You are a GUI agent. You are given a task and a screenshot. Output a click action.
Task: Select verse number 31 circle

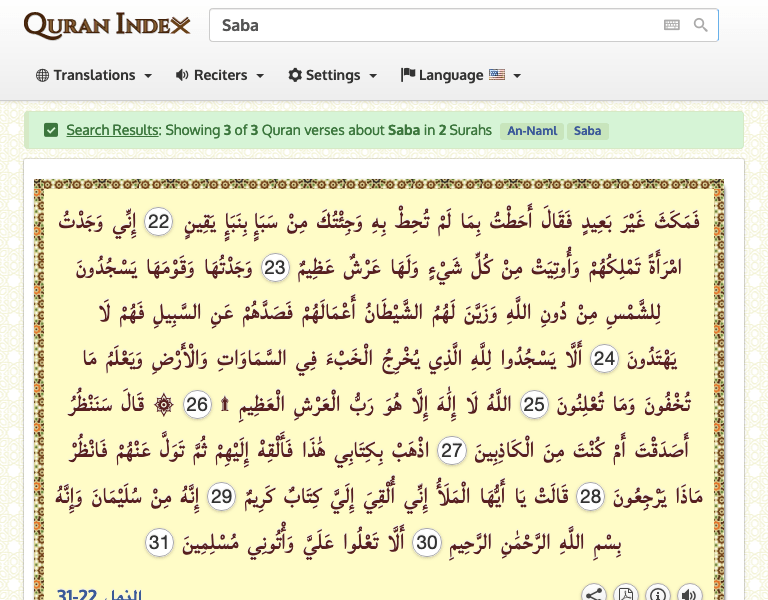click(x=159, y=543)
